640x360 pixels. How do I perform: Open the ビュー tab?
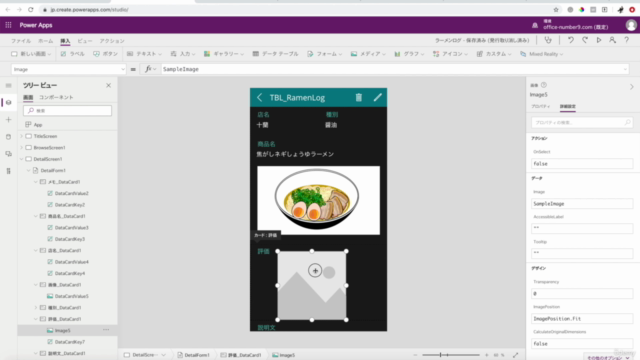tap(84, 41)
